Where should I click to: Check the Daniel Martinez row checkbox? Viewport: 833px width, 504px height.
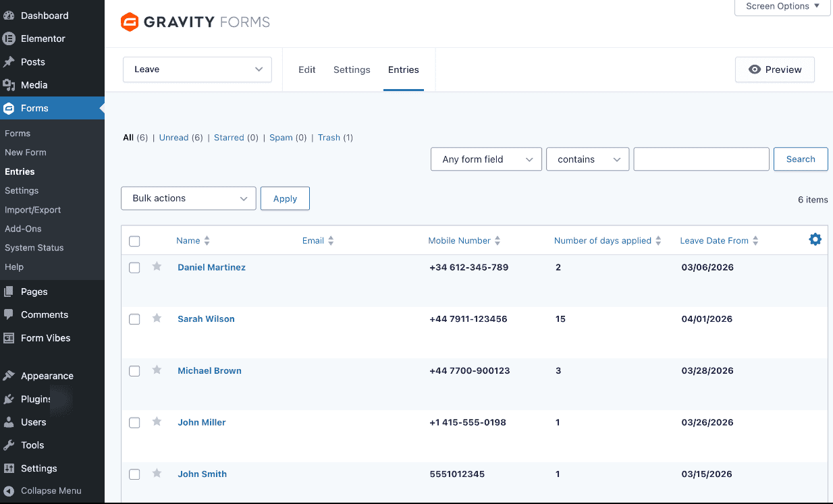coord(134,268)
